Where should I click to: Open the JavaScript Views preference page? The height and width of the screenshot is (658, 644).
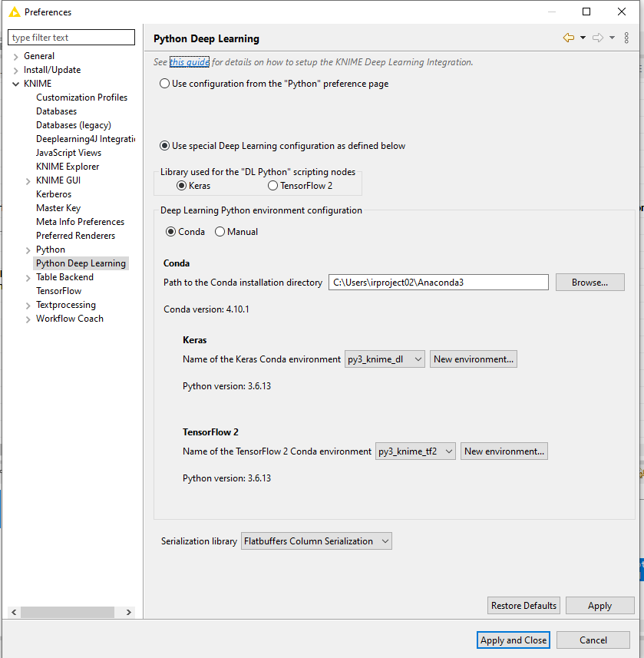[68, 153]
